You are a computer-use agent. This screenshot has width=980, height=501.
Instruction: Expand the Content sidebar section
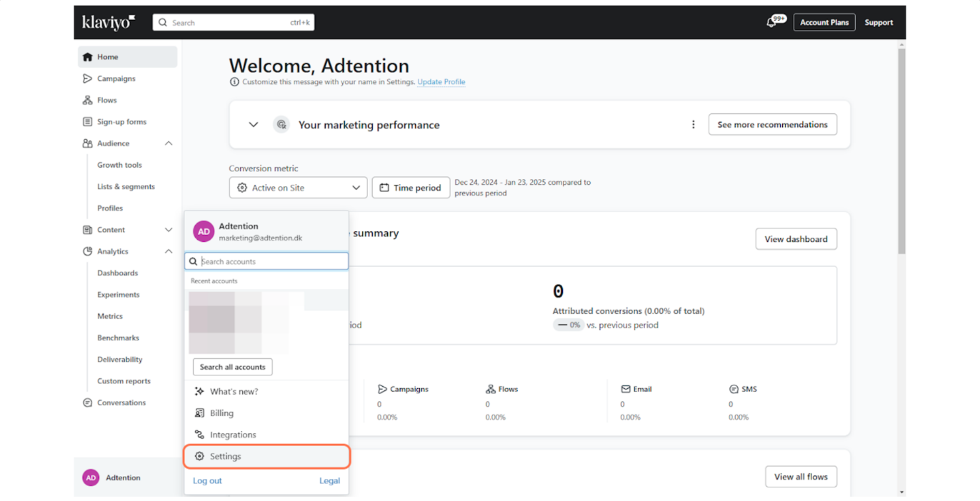(169, 230)
